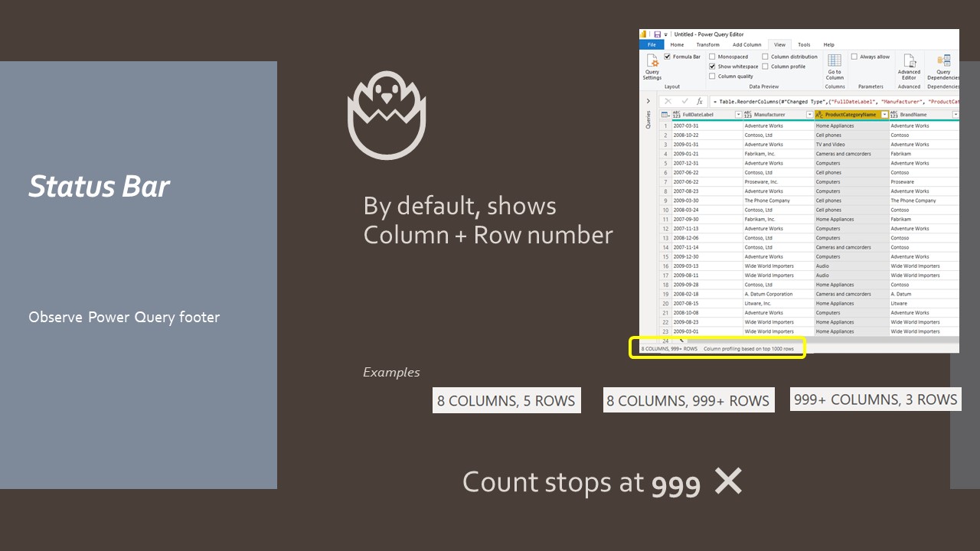Uncheck the Formula Bar checkbox
980x551 pixels.
pyautogui.click(x=668, y=57)
